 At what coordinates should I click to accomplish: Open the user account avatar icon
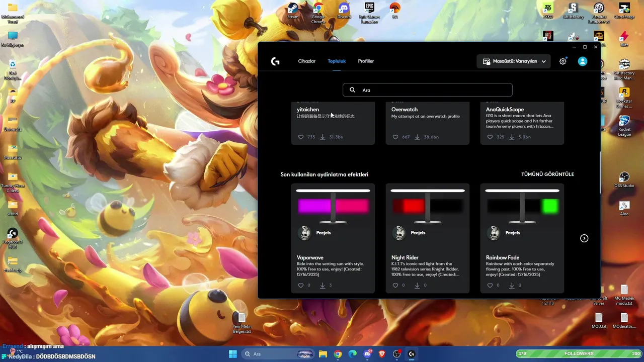[583, 61]
